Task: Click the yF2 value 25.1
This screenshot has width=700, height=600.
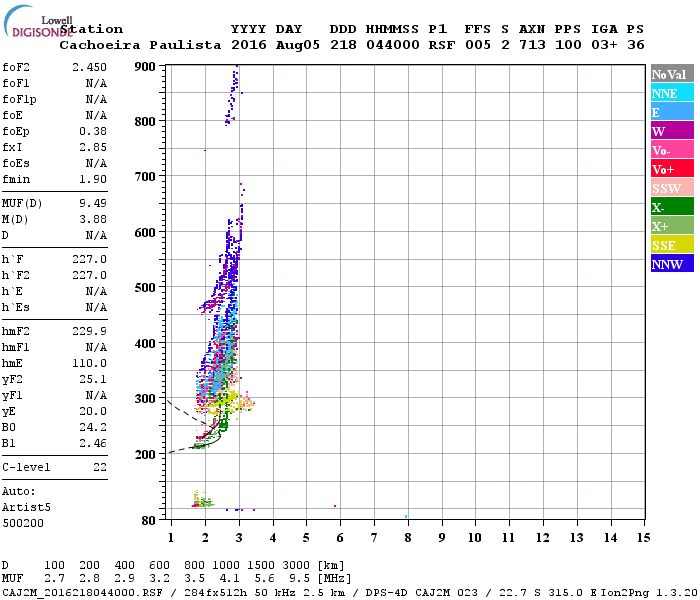Action: click(93, 379)
